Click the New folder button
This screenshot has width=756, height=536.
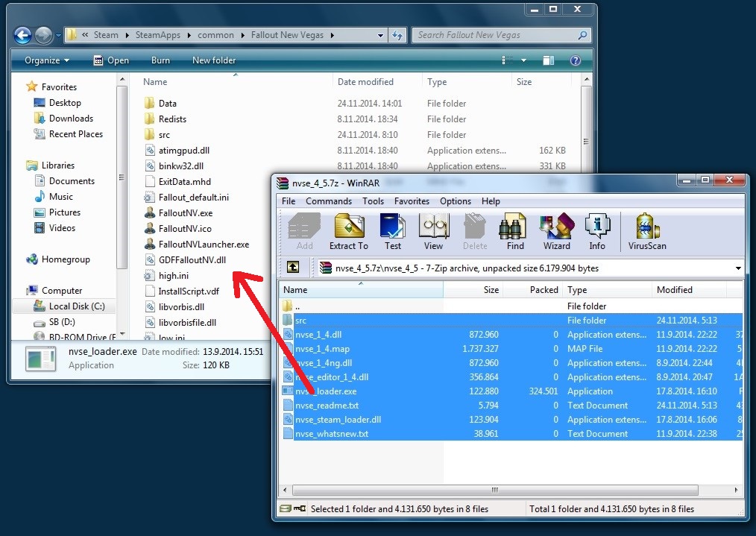click(214, 60)
